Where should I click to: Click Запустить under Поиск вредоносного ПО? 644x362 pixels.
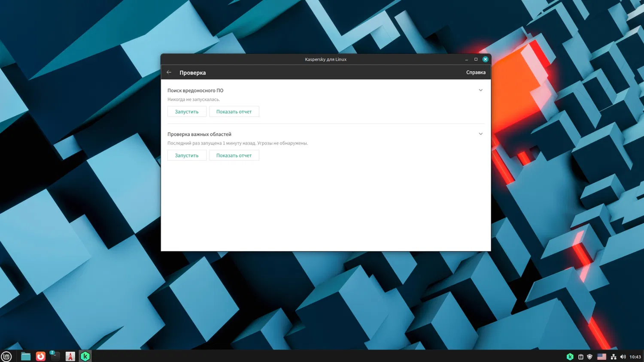point(187,112)
